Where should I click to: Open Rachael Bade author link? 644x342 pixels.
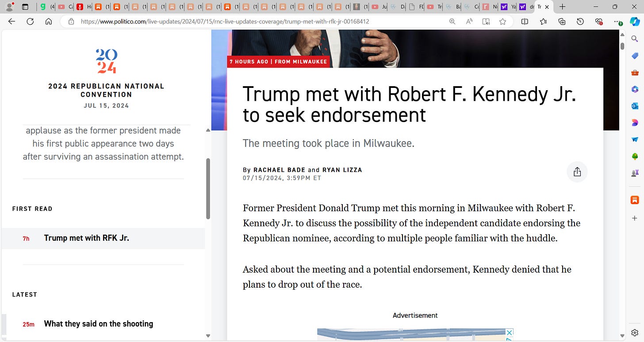(280, 170)
